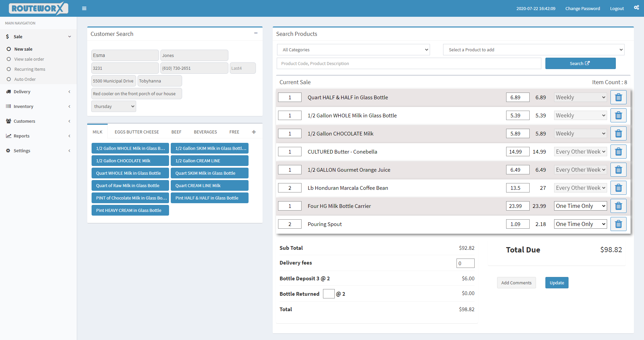Click the Esma first name field
The image size is (644, 340).
pyautogui.click(x=125, y=55)
